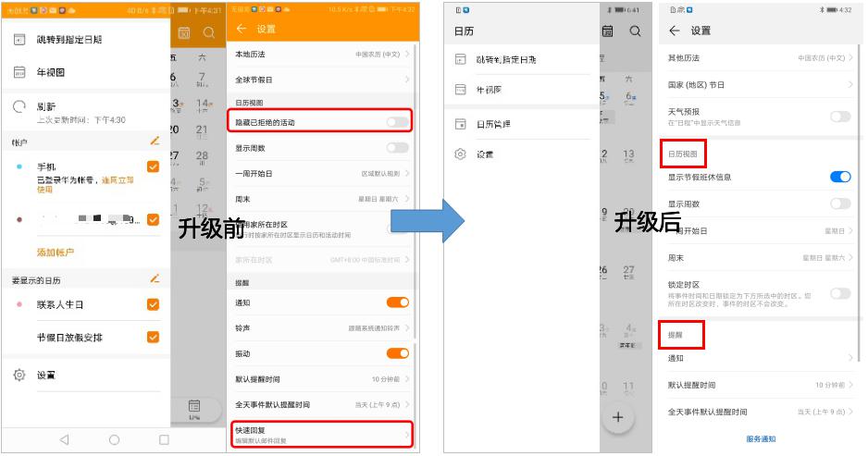
Task: Select 跳转到指定日期 in the orange drawer
Action: [69, 39]
